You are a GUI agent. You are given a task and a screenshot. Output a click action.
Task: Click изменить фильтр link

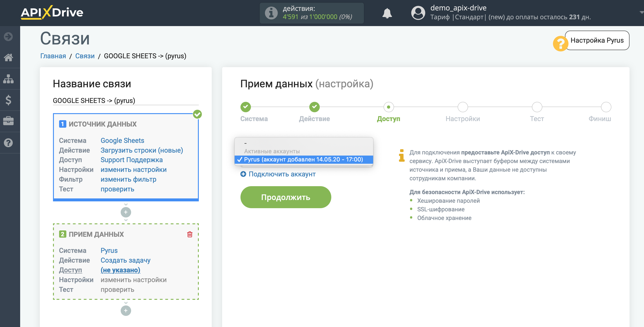128,179
